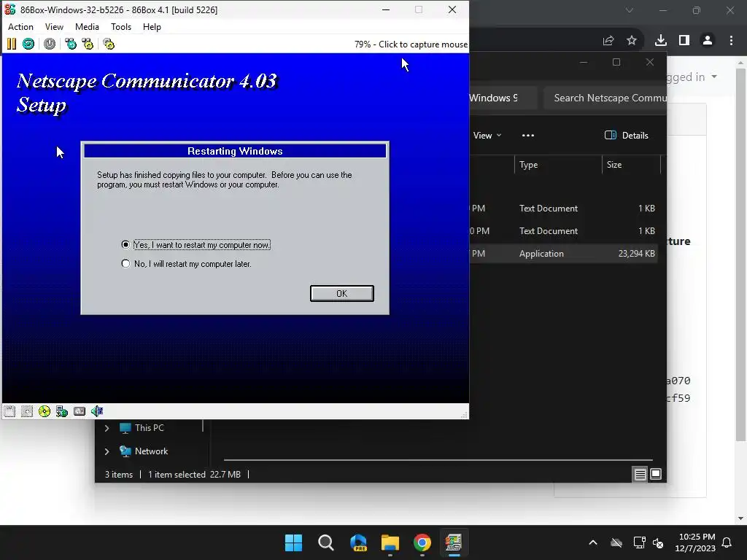This screenshot has width=747, height=560.
Task: Open taskbar Search
Action: coord(326,542)
